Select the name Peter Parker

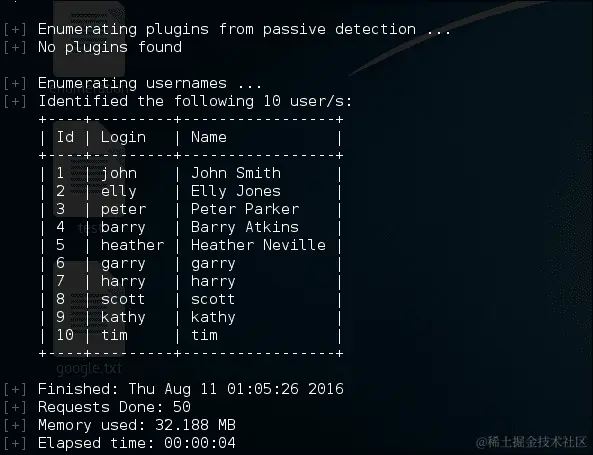(x=245, y=209)
